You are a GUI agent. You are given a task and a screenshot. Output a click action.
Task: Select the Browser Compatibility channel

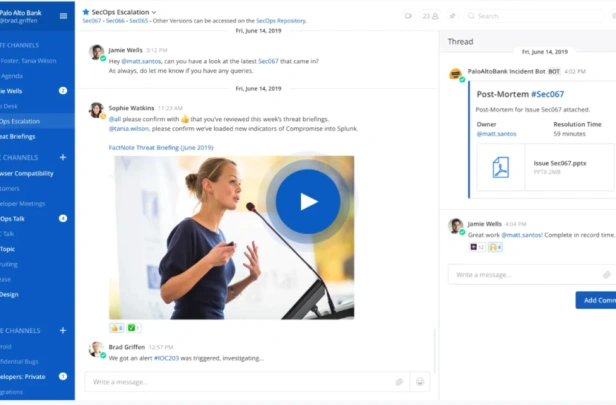tap(27, 174)
